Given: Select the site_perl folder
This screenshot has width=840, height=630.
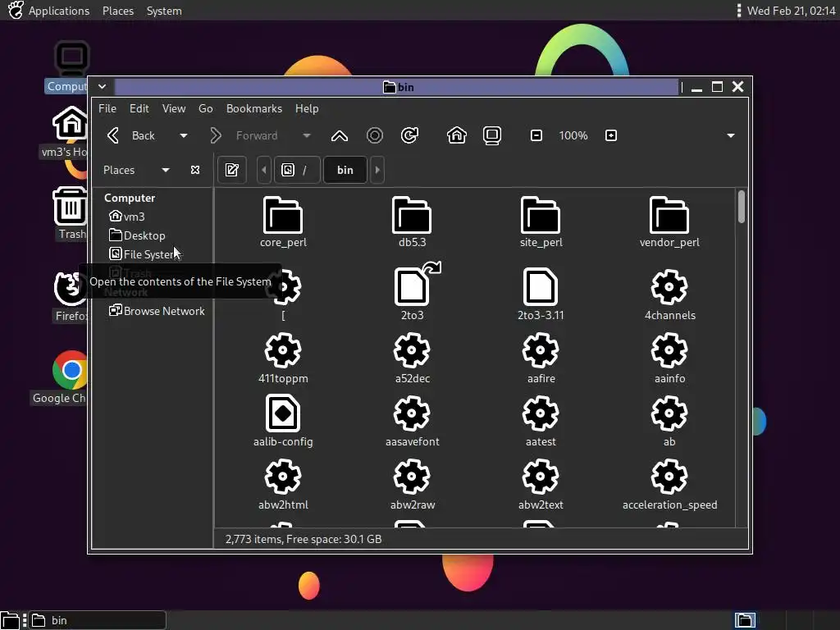Looking at the screenshot, I should click(x=541, y=221).
